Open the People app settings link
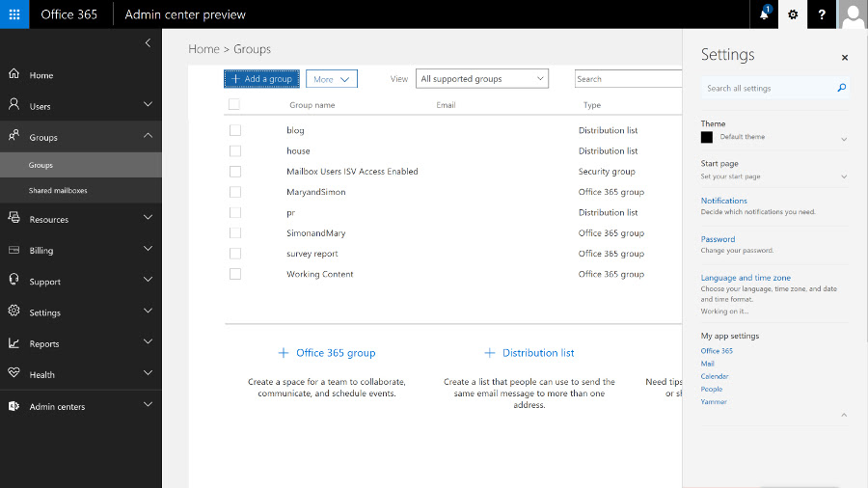868x488 pixels. pyautogui.click(x=712, y=389)
